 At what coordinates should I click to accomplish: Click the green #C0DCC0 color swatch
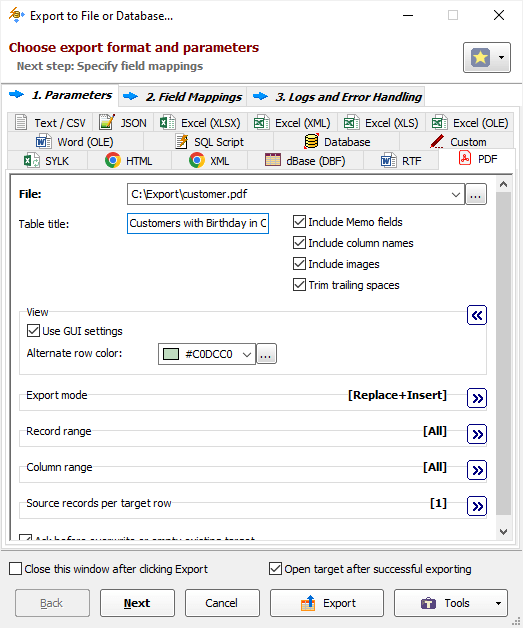coord(171,354)
